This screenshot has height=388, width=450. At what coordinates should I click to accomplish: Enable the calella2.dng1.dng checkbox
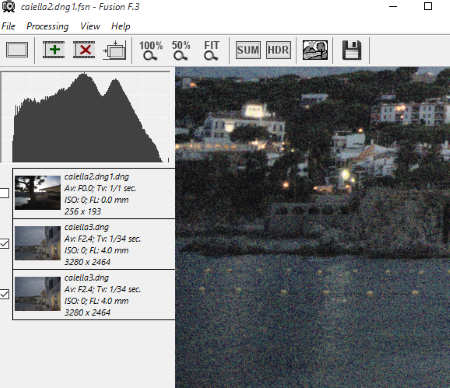4,193
